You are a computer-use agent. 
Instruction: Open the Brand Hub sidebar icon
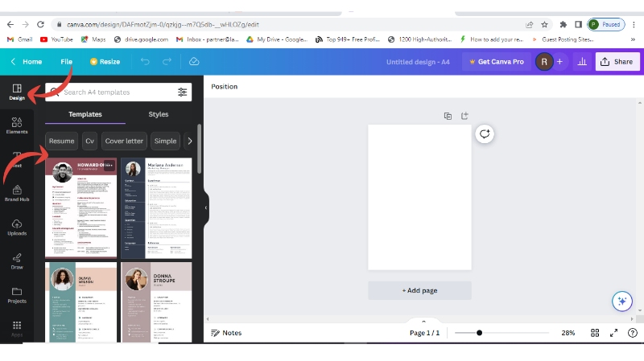tap(17, 191)
